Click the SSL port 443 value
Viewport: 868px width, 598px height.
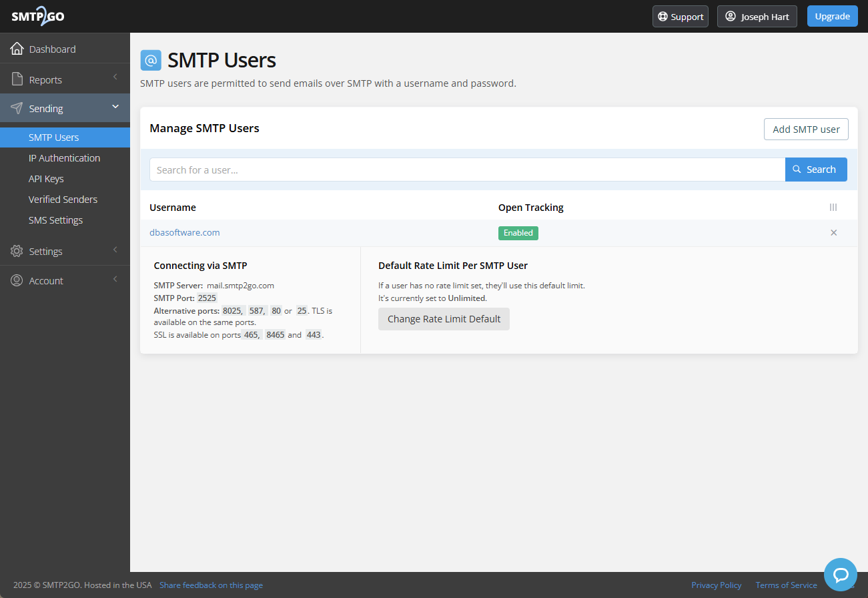tap(314, 335)
